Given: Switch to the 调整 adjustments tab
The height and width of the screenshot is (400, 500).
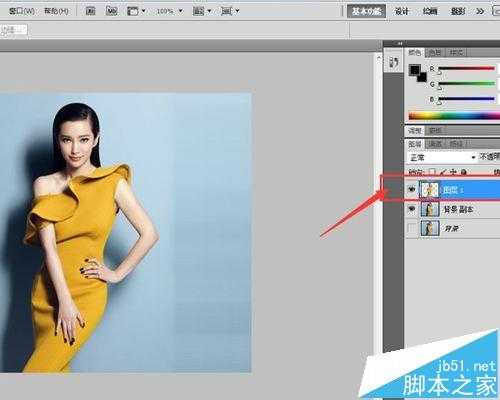Looking at the screenshot, I should 415,131.
